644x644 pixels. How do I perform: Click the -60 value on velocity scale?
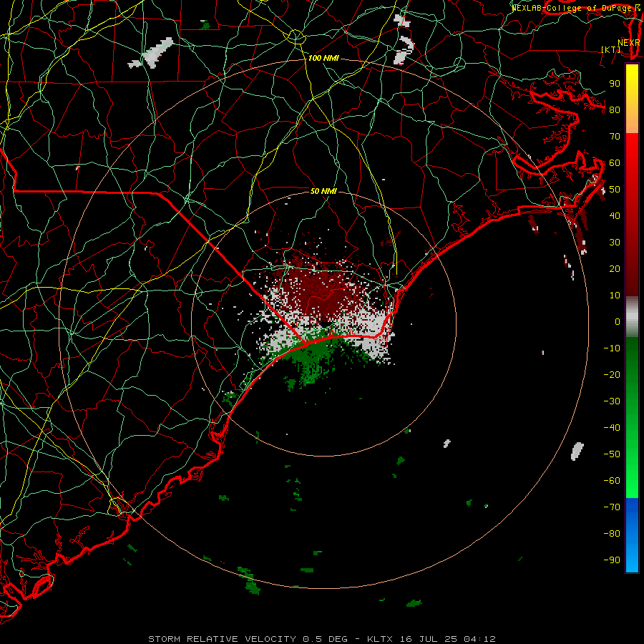pos(612,481)
